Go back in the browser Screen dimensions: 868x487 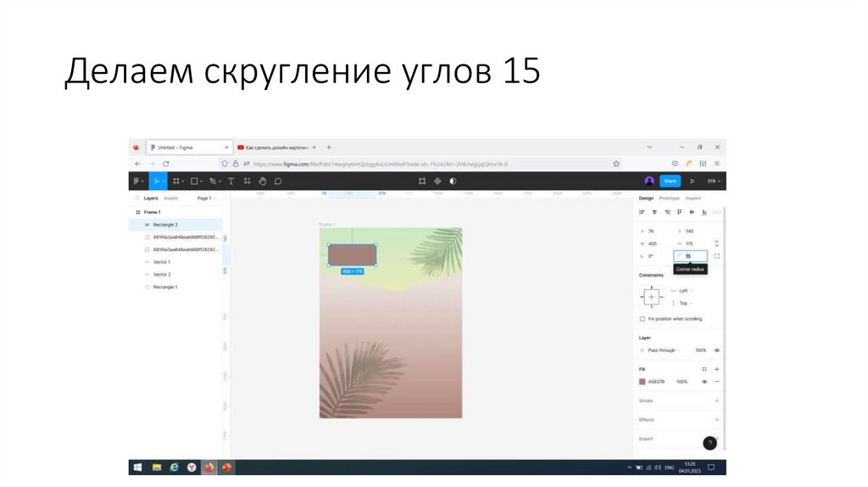(x=138, y=164)
